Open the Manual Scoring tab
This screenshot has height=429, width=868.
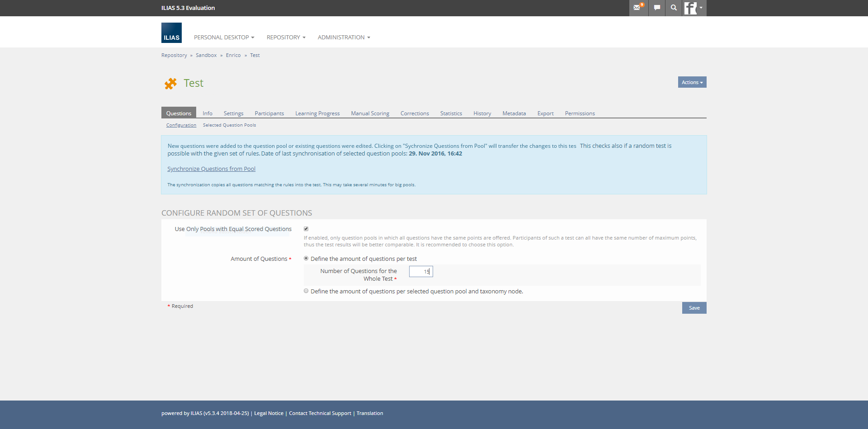pyautogui.click(x=370, y=113)
